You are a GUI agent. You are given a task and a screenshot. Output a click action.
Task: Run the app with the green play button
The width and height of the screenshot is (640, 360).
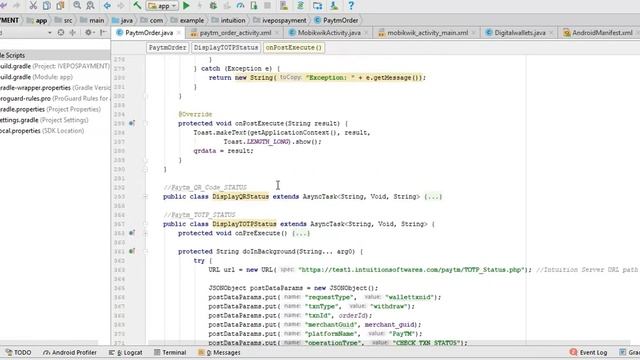(186, 6)
